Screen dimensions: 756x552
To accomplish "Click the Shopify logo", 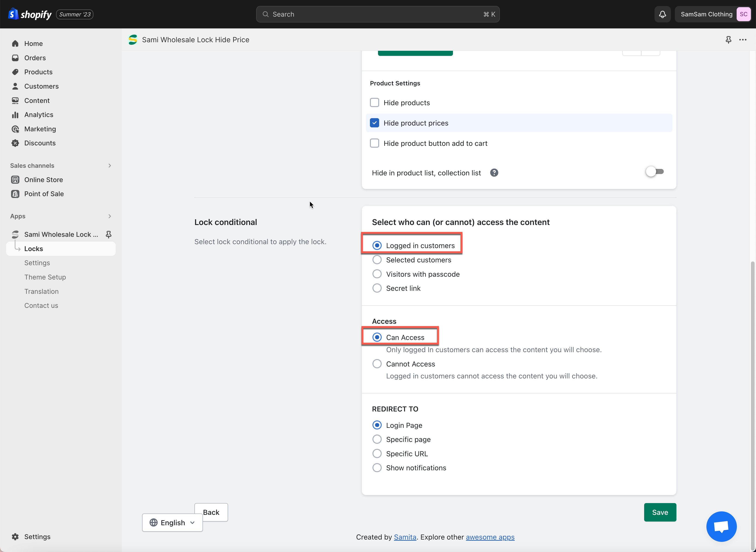I will coord(30,14).
